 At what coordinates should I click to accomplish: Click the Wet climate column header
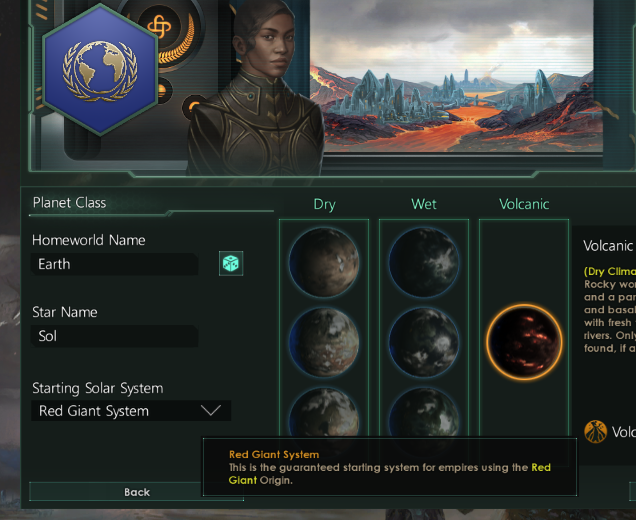423,204
